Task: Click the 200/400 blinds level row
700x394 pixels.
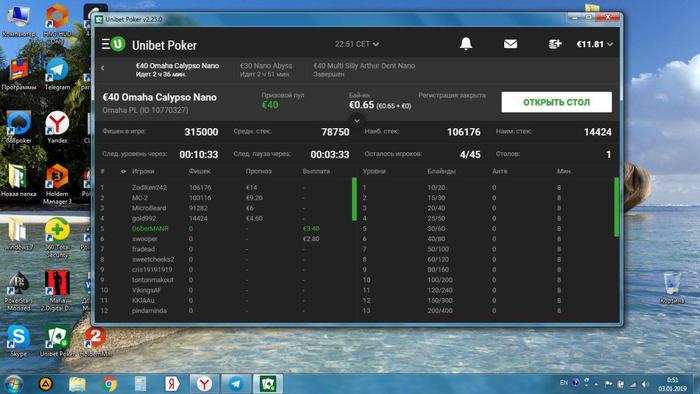Action: tap(487, 311)
